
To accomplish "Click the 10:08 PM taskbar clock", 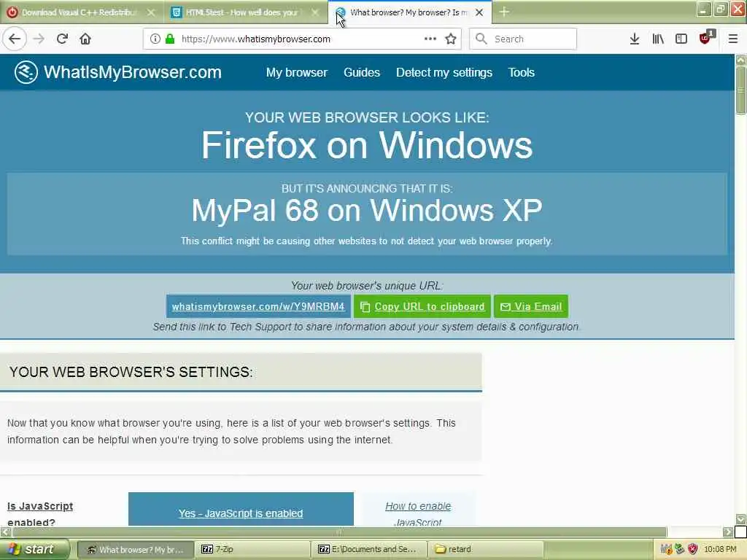I will [x=720, y=550].
